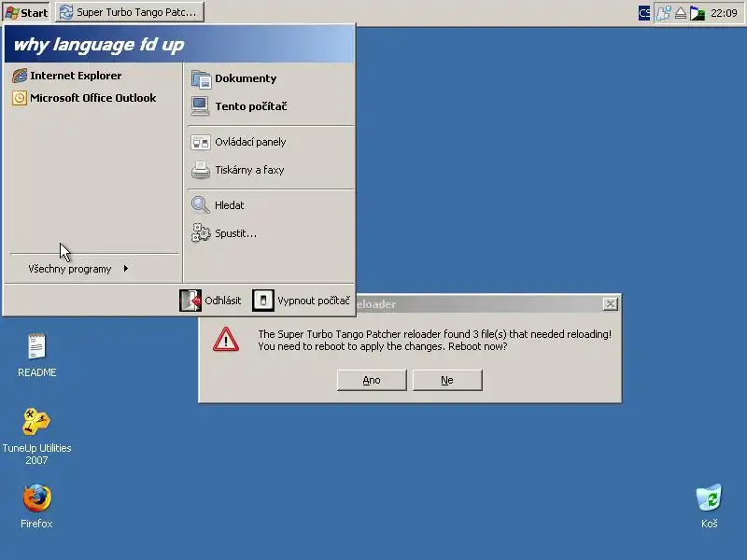The height and width of the screenshot is (560, 747).
Task: Open Tiskárny a faxy
Action: (x=237, y=170)
